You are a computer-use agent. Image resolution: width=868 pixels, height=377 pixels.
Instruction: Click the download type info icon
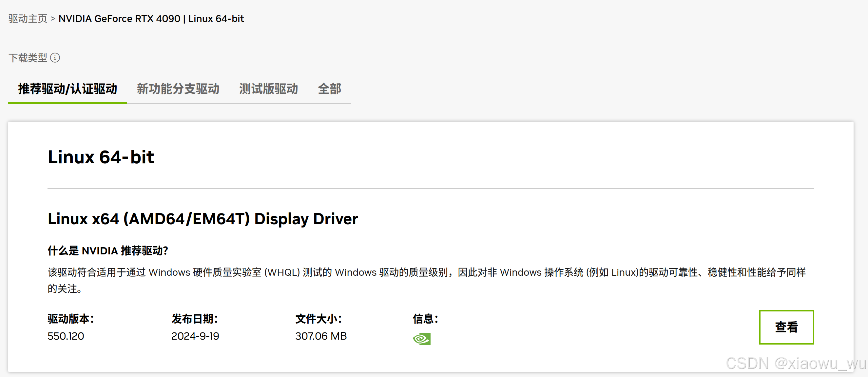(55, 58)
